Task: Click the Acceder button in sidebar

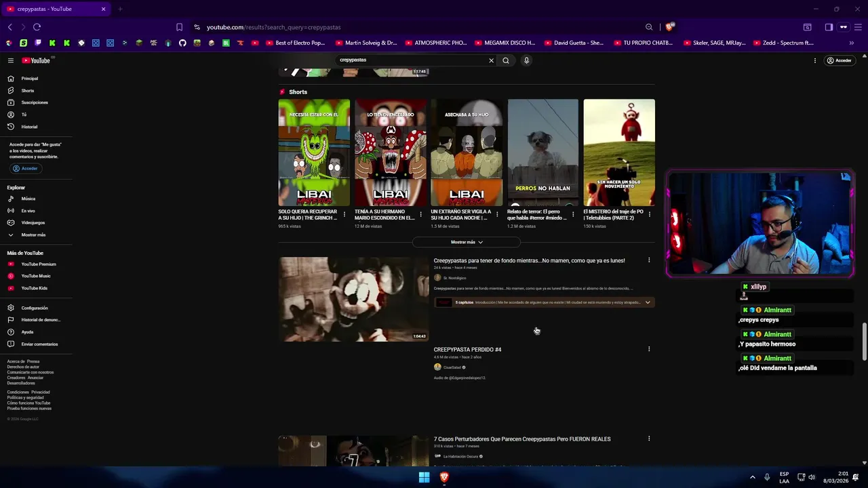Action: point(25,168)
